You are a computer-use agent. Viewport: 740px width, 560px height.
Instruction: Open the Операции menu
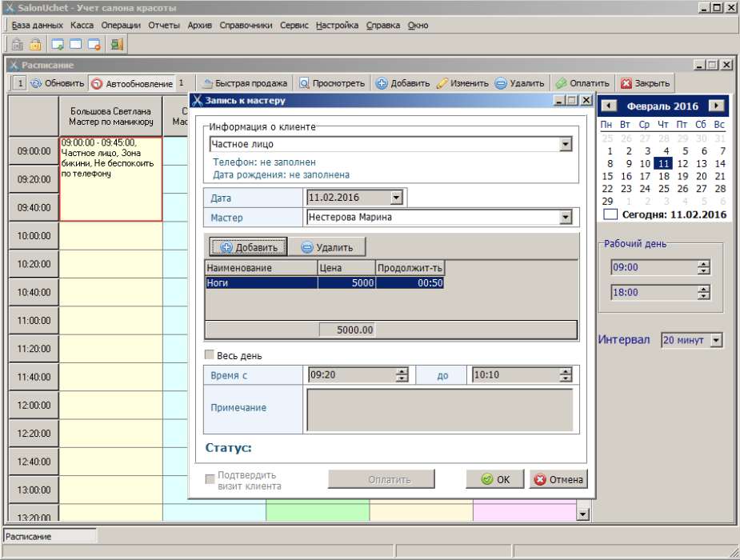tap(121, 26)
